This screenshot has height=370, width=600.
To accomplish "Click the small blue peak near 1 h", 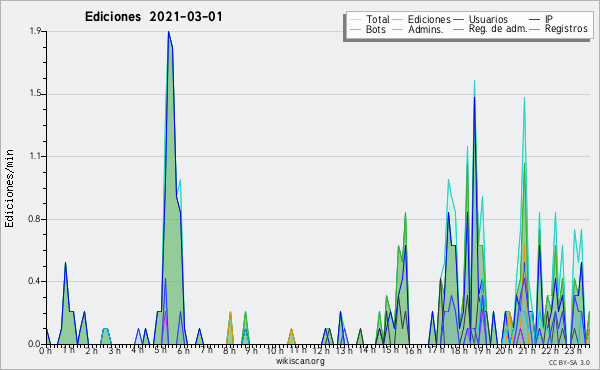I will tap(65, 263).
